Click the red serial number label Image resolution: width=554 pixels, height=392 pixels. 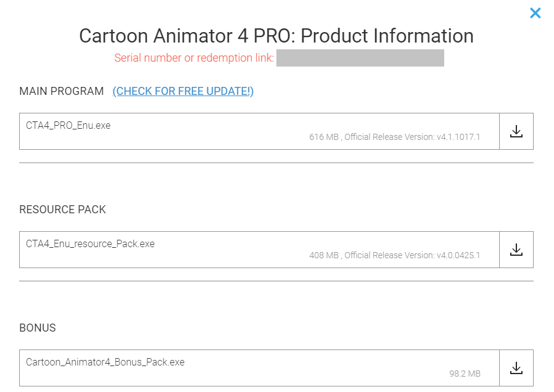[194, 58]
